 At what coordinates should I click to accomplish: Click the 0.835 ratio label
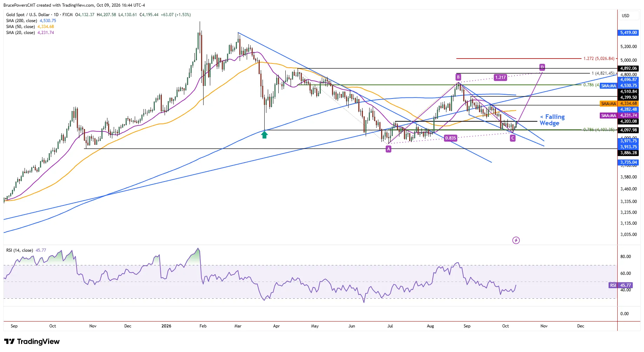point(451,138)
